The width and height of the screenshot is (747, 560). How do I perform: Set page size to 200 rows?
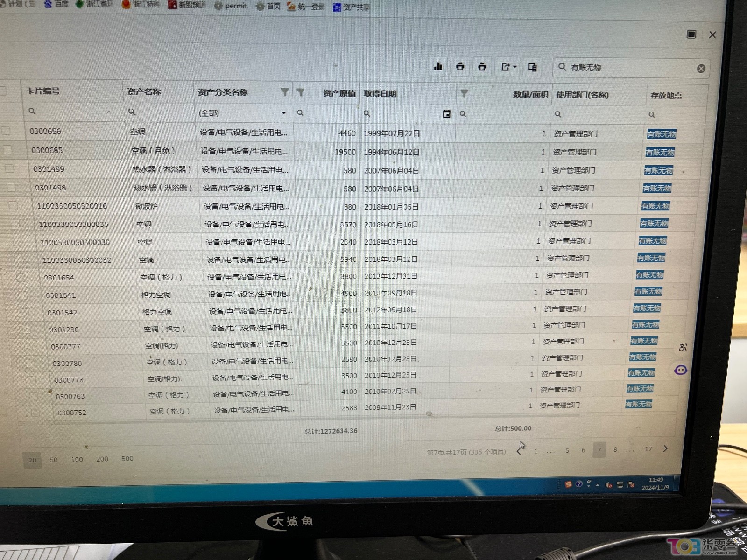(x=102, y=459)
